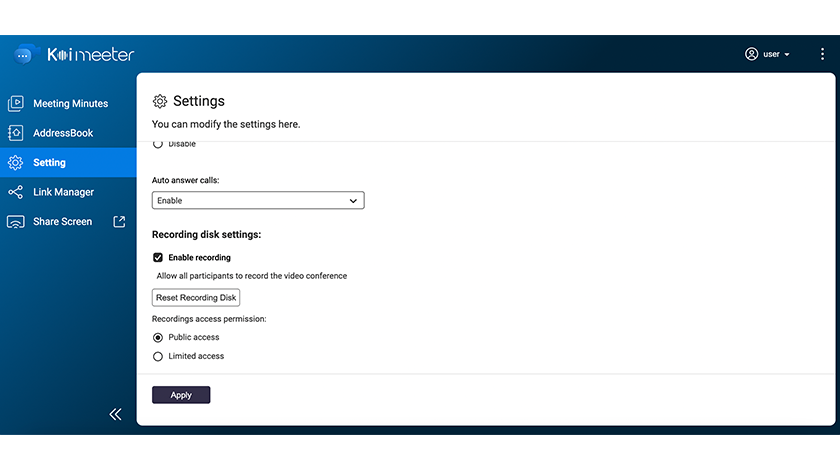Click the AddressBook sidebar icon
The width and height of the screenshot is (840, 470).
(16, 133)
